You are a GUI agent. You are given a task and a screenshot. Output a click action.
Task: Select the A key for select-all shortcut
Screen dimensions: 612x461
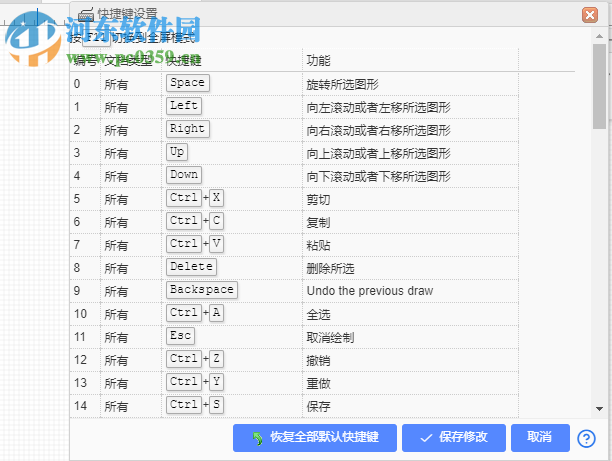click(217, 313)
